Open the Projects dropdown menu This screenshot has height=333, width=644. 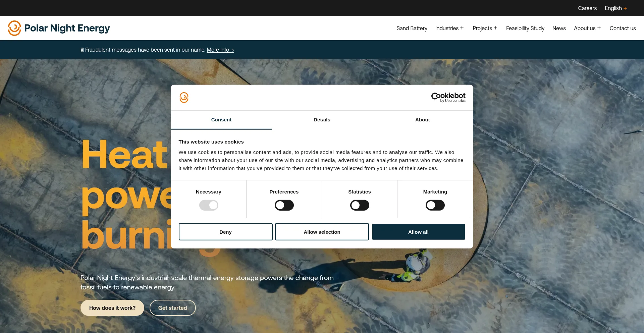point(485,29)
